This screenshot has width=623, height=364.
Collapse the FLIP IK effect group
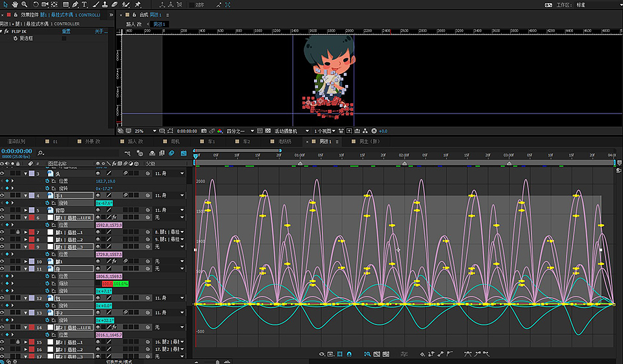[x=1, y=31]
